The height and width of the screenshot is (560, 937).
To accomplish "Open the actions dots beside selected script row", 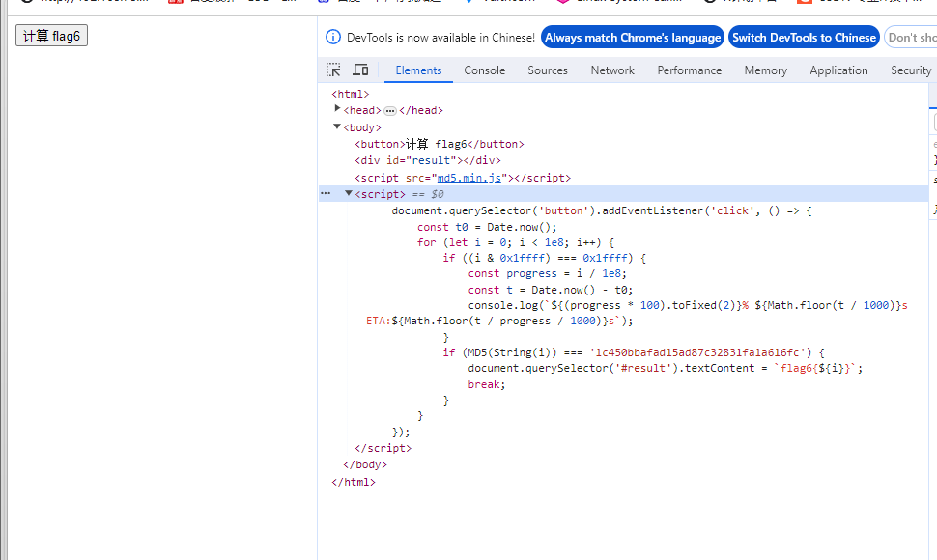I will point(326,193).
